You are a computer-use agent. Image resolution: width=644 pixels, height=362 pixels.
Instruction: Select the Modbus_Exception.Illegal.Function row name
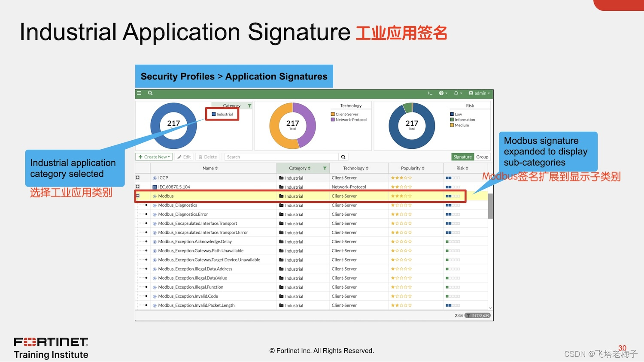(x=191, y=287)
